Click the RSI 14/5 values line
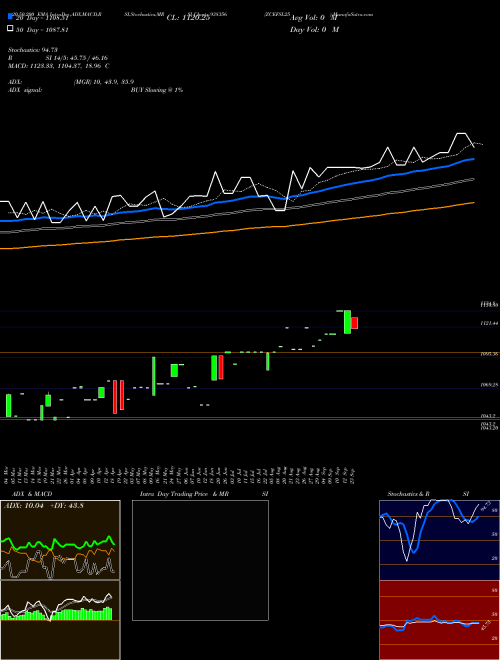 pos(58,58)
